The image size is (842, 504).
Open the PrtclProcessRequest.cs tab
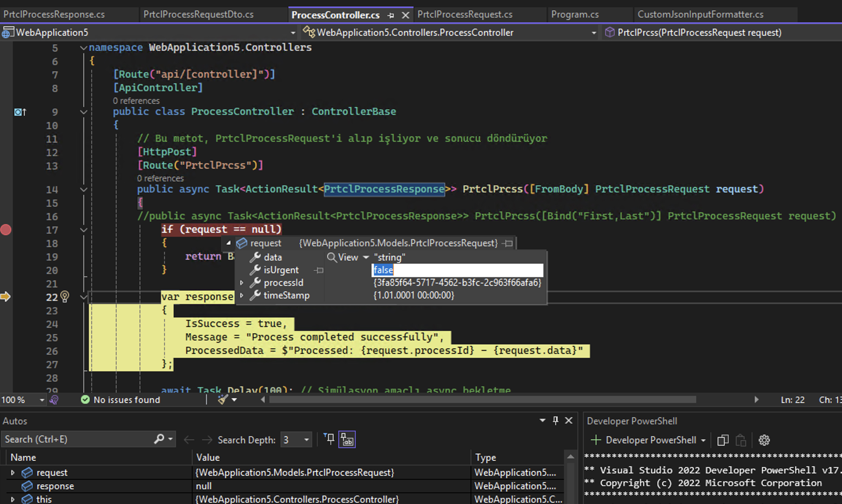465,14
